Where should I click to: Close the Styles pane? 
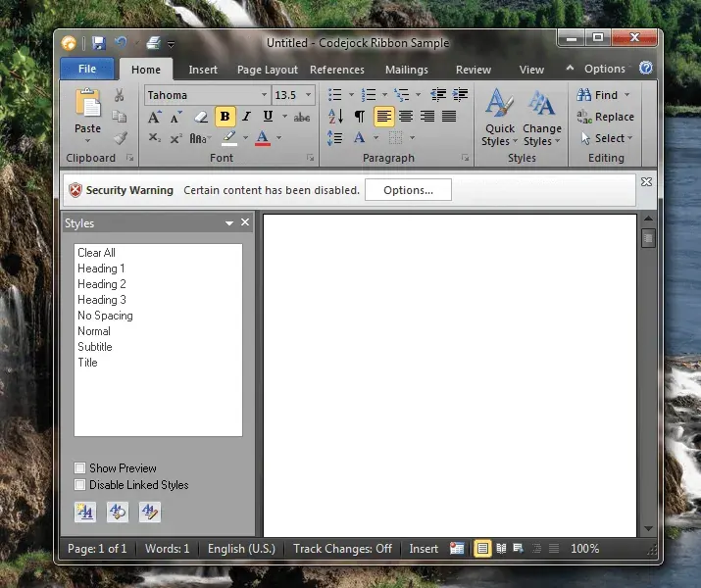pyautogui.click(x=245, y=222)
